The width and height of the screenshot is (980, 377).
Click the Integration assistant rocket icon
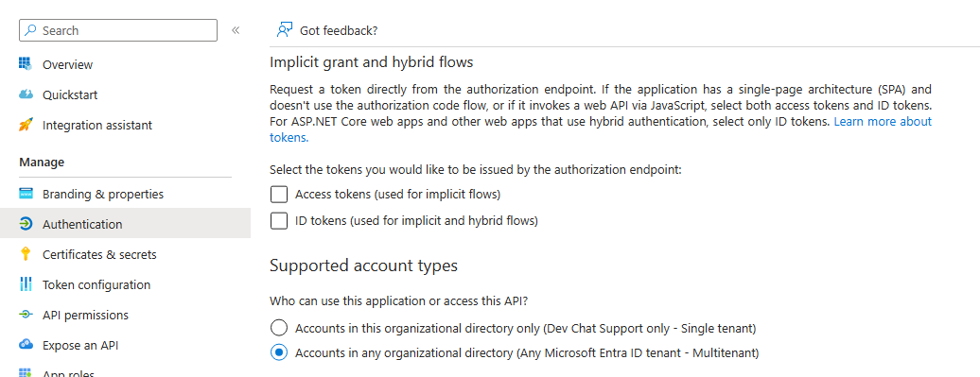[26, 125]
